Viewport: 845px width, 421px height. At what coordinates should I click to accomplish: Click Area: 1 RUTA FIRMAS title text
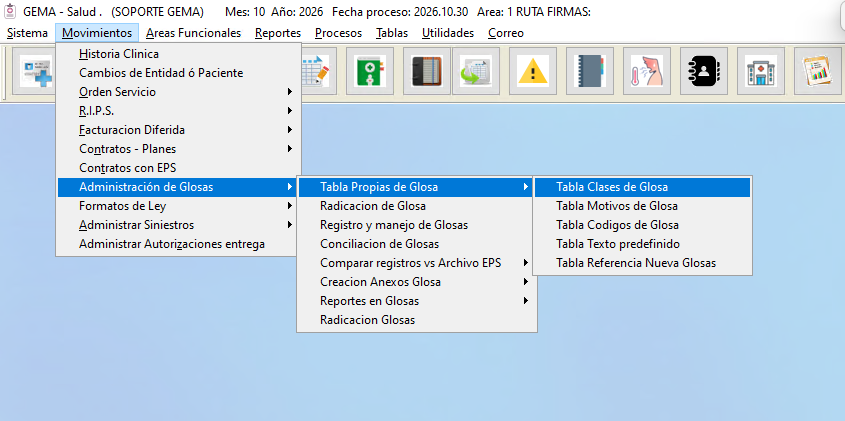(534, 12)
